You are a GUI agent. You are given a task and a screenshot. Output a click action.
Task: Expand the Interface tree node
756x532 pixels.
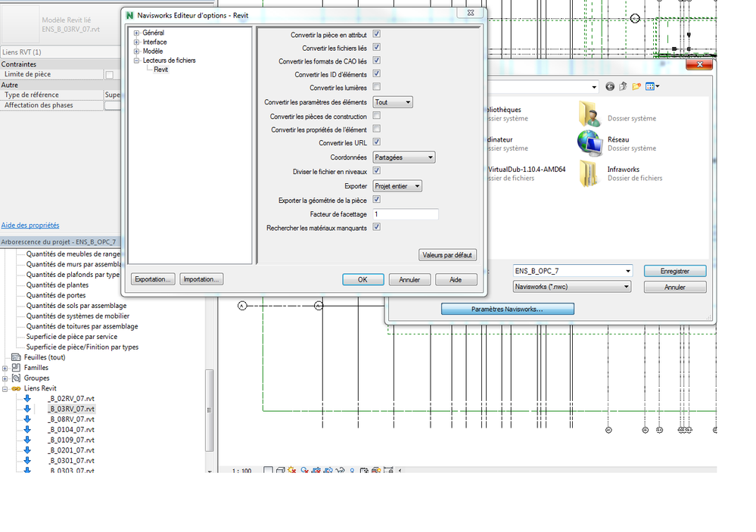(136, 42)
